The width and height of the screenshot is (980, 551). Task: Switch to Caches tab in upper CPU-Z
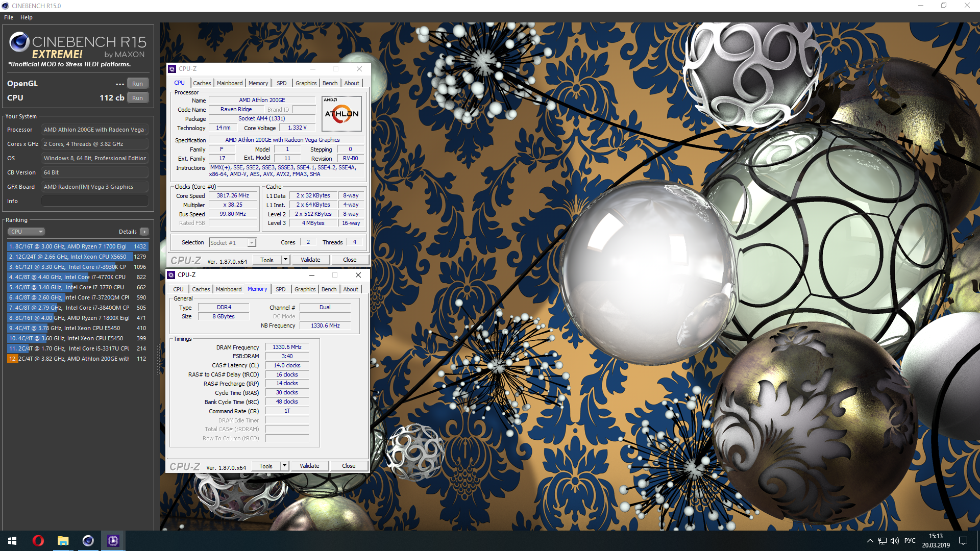(202, 83)
